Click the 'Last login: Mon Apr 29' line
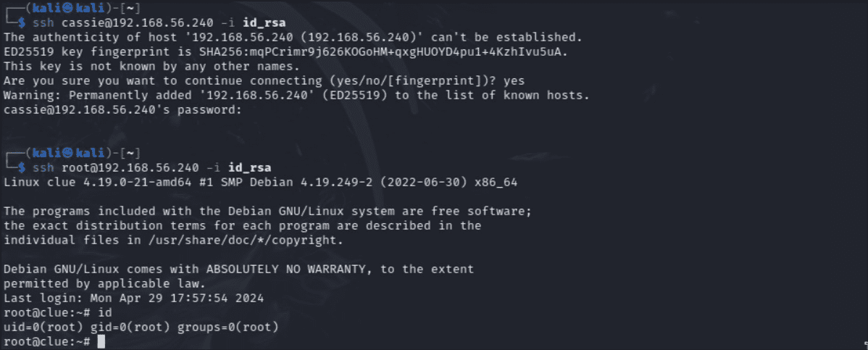The image size is (868, 350). [133, 298]
